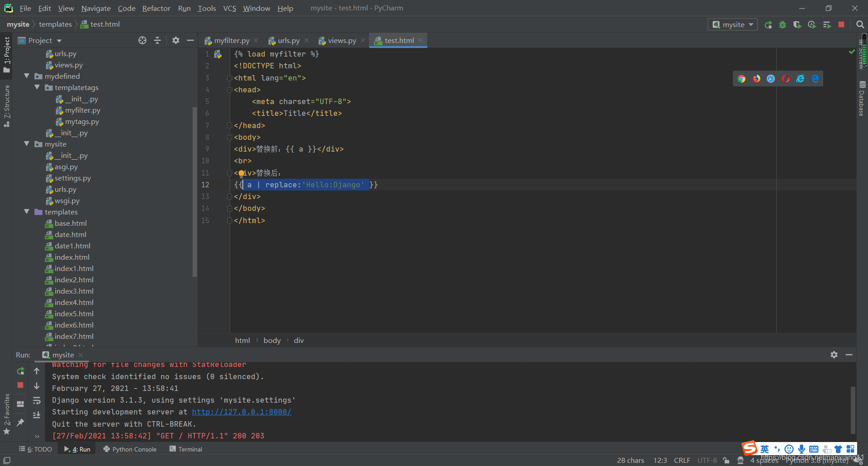Click cursor position 12:3 in status bar
The image size is (868, 466).
(660, 461)
